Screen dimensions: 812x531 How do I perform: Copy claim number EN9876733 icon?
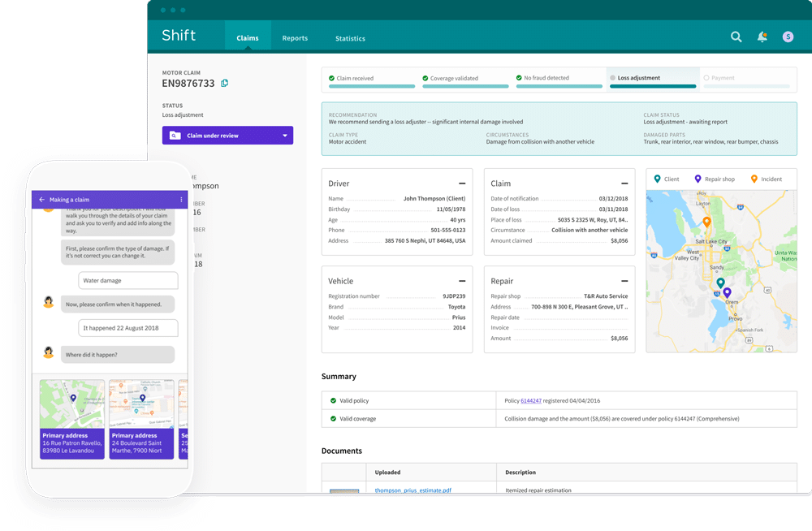225,84
